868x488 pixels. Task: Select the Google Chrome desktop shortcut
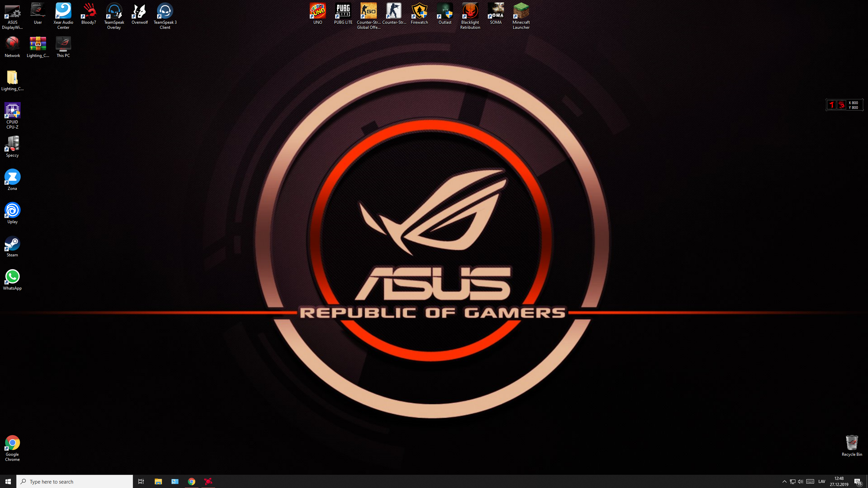coord(12,448)
